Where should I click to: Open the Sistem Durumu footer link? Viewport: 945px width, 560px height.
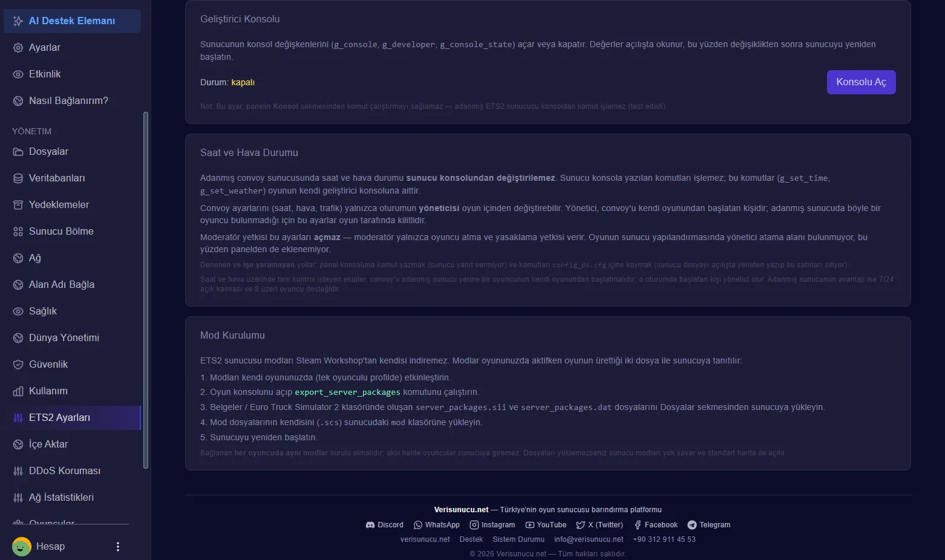click(x=518, y=539)
